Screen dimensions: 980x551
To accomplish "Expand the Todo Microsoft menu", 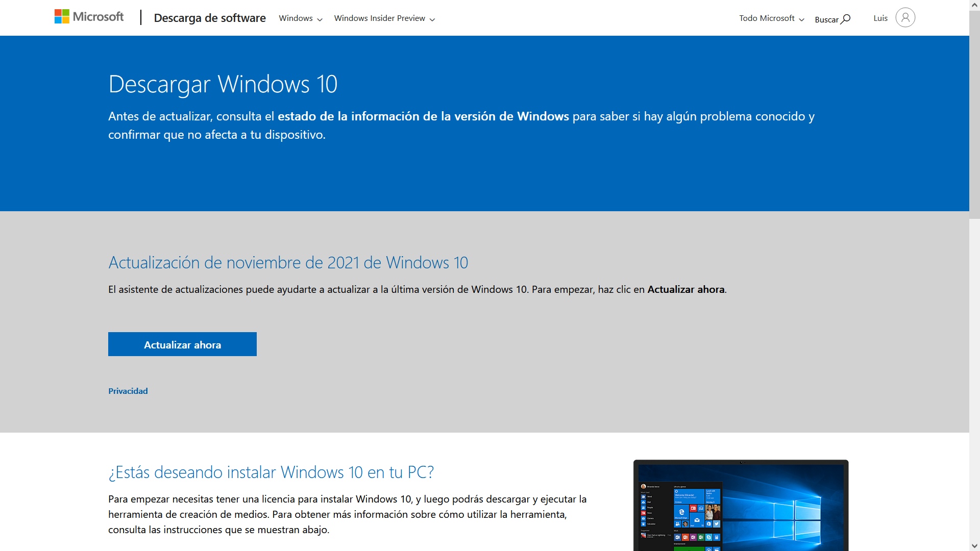I will click(771, 18).
